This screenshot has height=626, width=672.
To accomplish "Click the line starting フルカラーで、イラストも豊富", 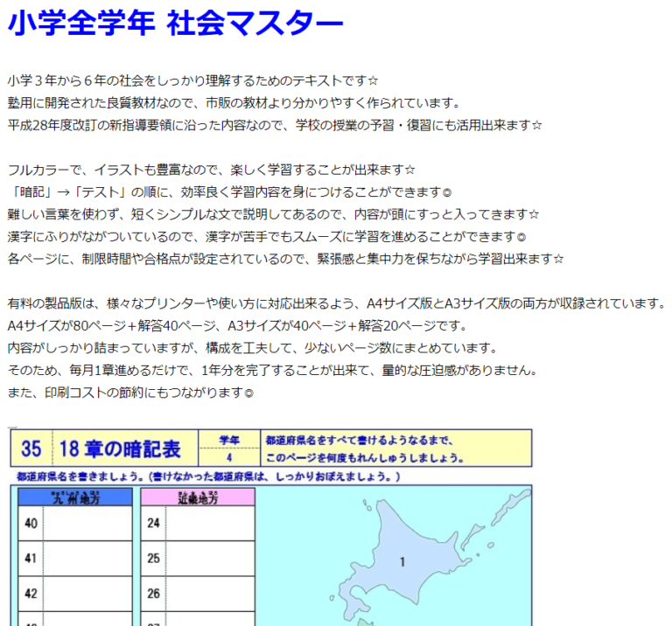I will tap(211, 170).
